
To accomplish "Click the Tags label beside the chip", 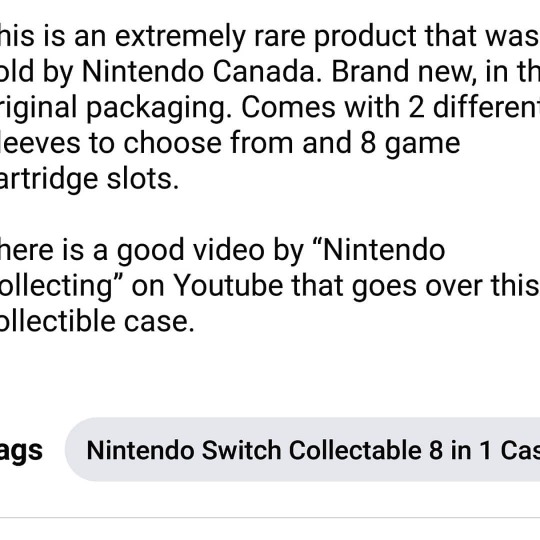I will [x=21, y=450].
